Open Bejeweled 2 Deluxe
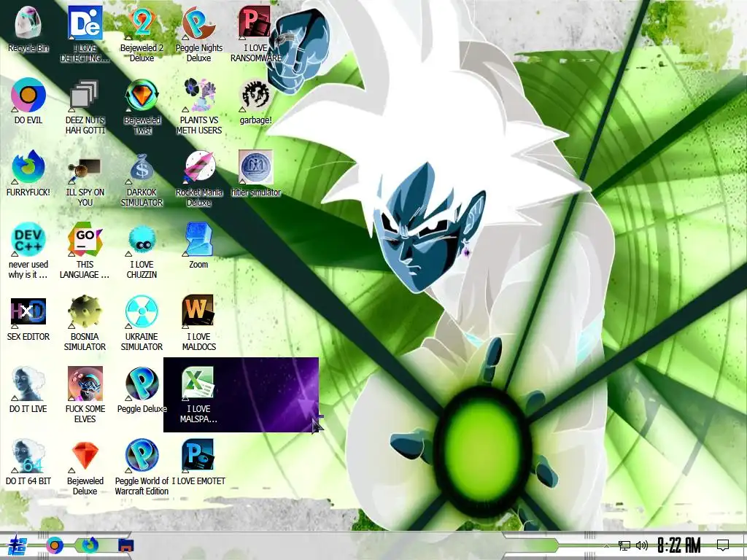The width and height of the screenshot is (747, 560). 142,23
